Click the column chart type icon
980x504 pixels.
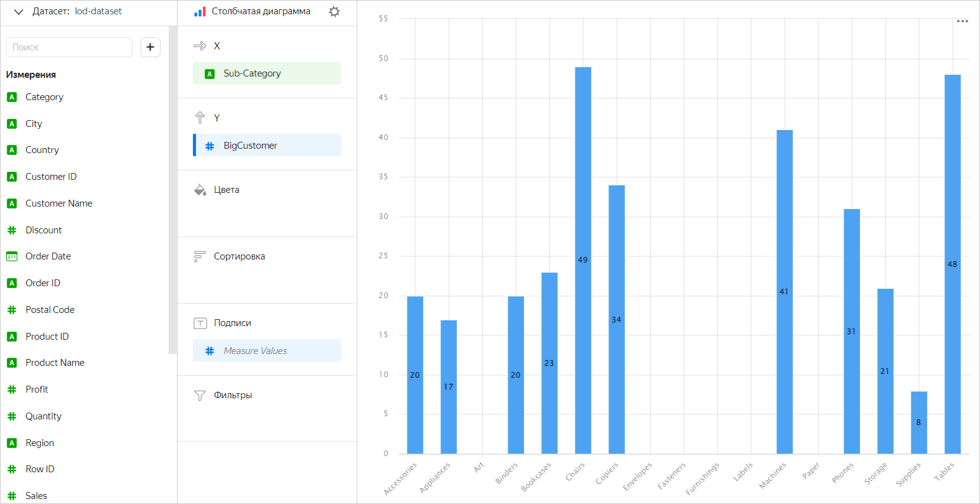coord(200,12)
